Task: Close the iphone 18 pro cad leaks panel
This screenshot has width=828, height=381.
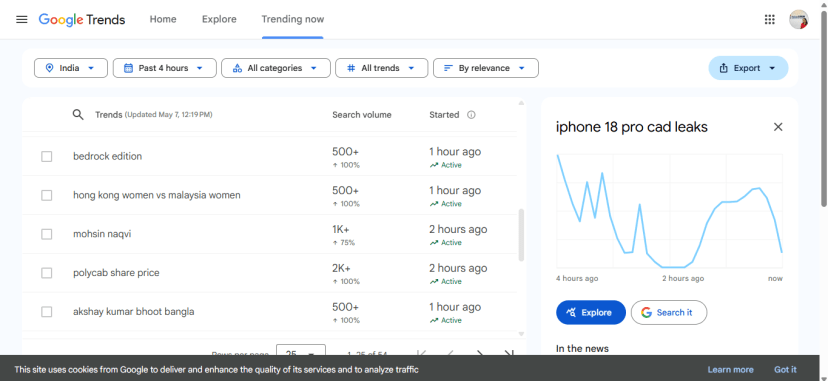Action: coord(778,127)
